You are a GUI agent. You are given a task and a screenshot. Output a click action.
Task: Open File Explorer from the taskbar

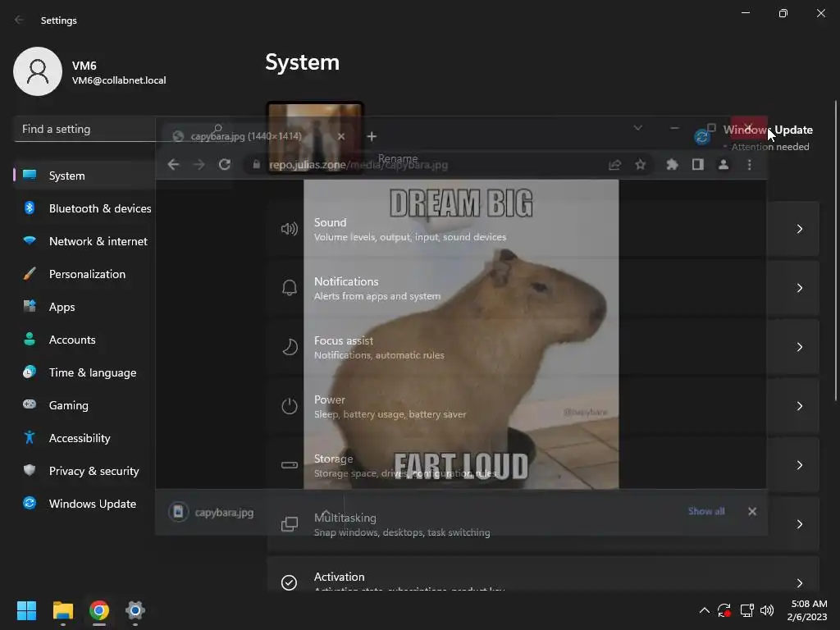(62, 610)
